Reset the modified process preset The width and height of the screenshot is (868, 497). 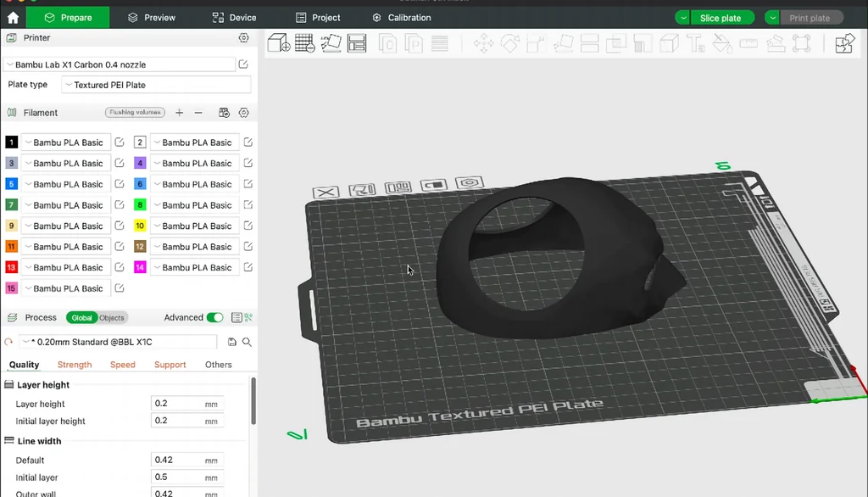pyautogui.click(x=8, y=342)
